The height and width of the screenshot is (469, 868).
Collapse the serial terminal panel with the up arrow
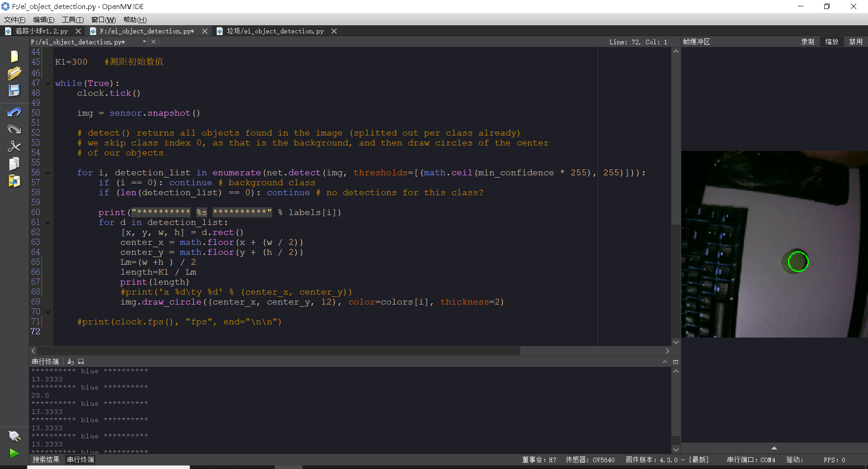pyautogui.click(x=665, y=361)
